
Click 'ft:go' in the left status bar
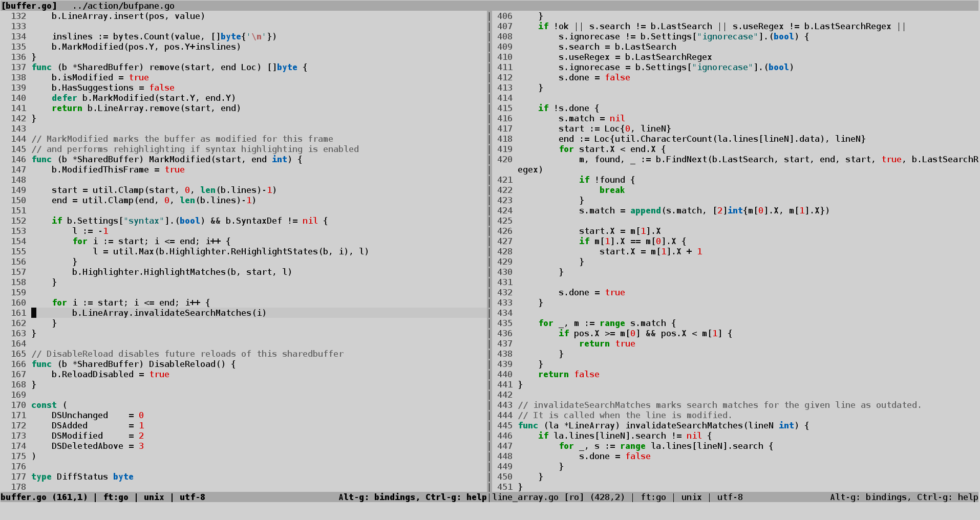click(x=116, y=497)
